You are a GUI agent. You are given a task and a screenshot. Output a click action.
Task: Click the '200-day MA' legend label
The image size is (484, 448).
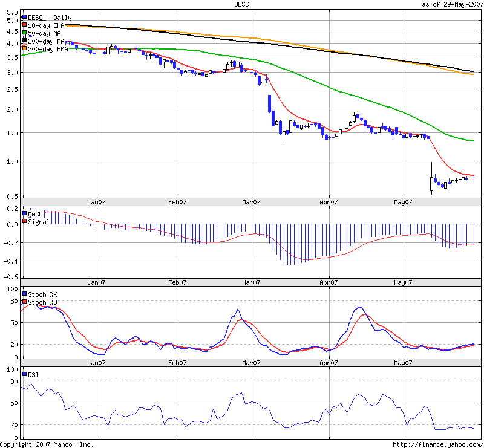(46, 41)
